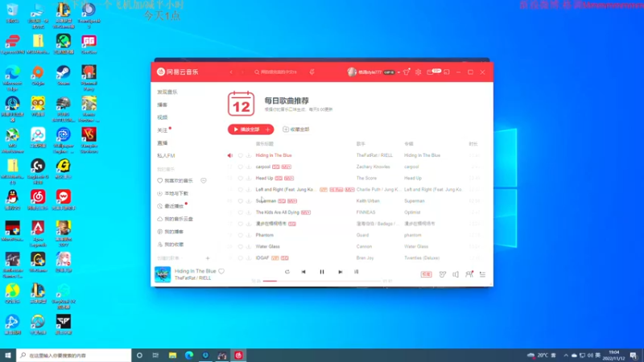Change the loop playback mode icon
Screen dimensions: 644x362
coord(287,272)
